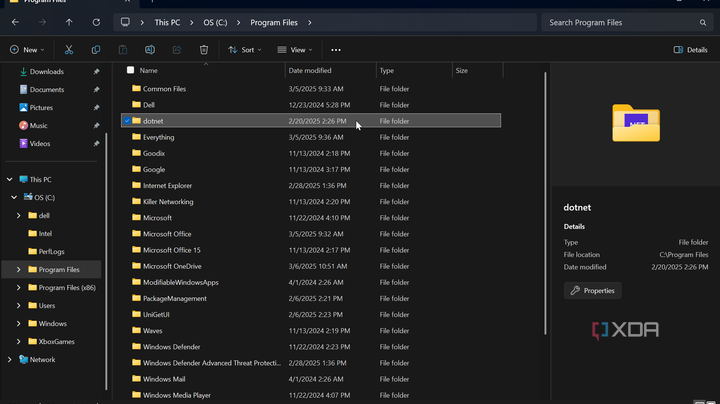Open the See more ellipsis menu

336,50
